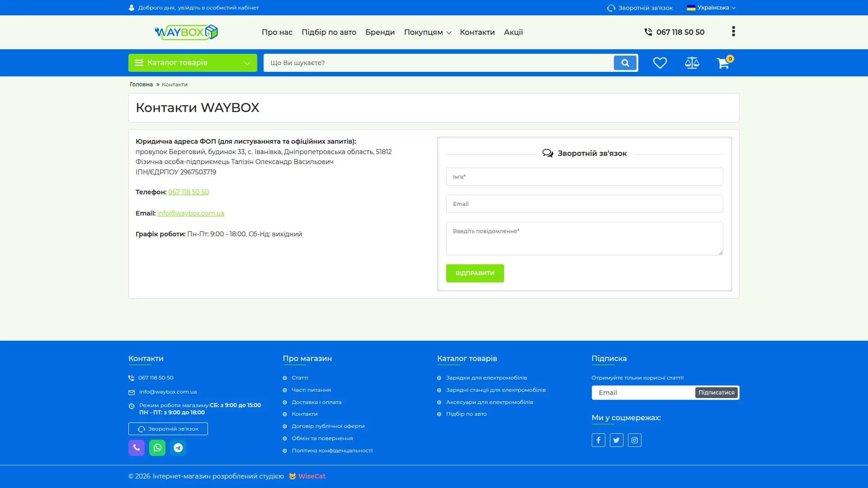
Task: Open the Instagram social icon
Action: (634, 440)
